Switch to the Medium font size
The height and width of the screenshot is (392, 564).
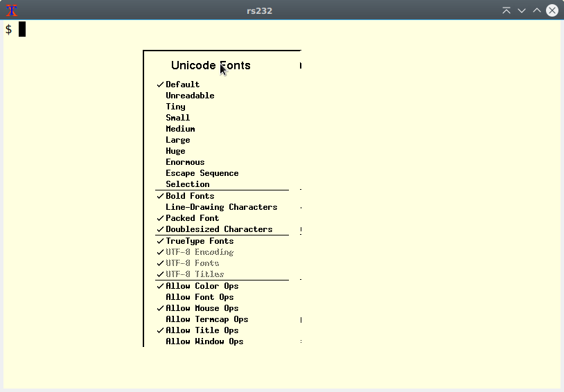tap(180, 129)
